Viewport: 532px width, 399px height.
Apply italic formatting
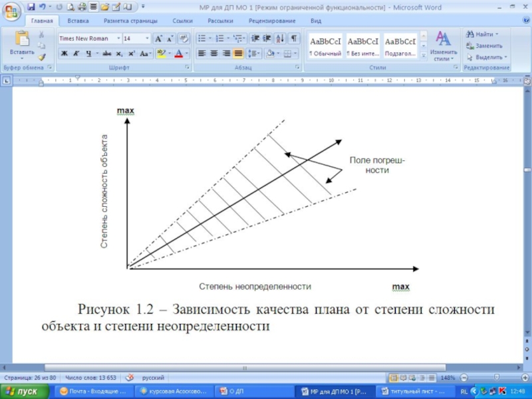coord(76,54)
